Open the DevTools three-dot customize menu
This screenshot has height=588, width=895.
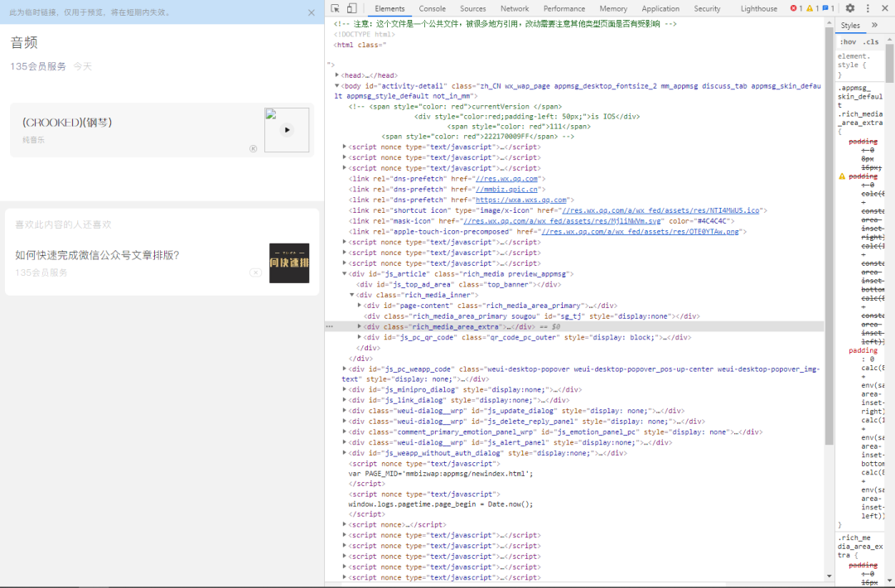pos(868,8)
